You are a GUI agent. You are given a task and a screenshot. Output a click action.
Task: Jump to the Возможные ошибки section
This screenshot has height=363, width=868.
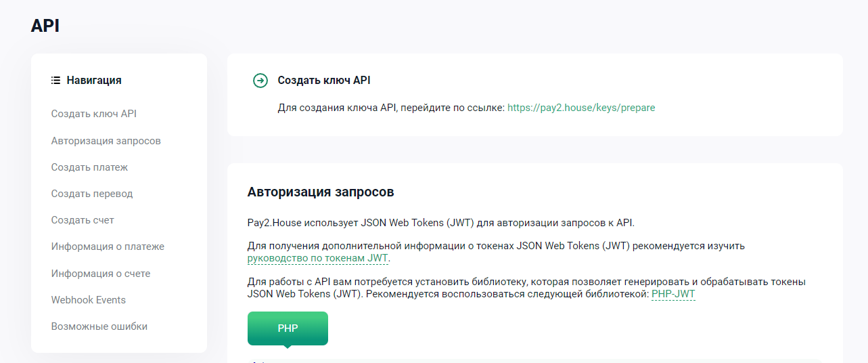pyautogui.click(x=99, y=326)
